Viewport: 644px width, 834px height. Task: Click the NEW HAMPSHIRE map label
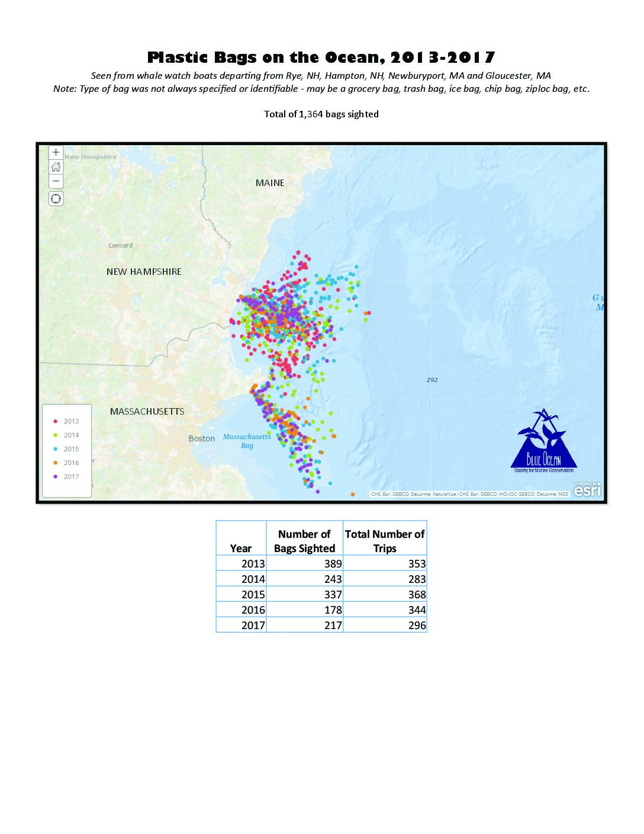click(x=144, y=272)
